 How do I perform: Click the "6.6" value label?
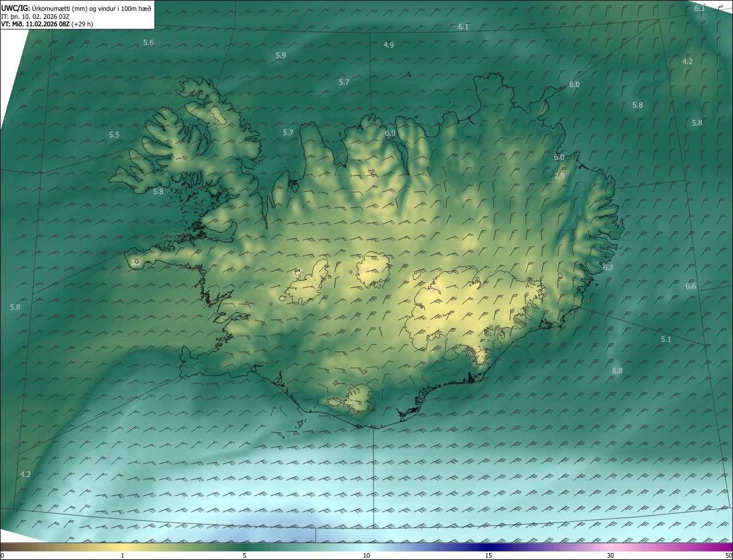click(x=691, y=286)
